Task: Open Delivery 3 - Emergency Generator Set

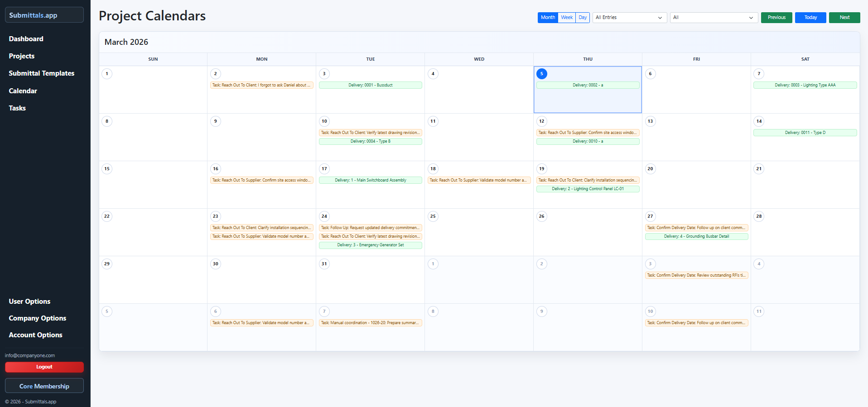Action: point(370,245)
